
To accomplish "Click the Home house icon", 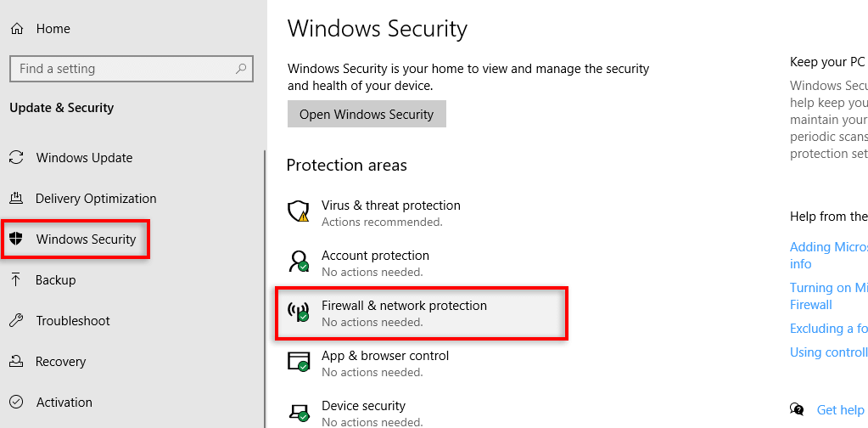I will 17,29.
